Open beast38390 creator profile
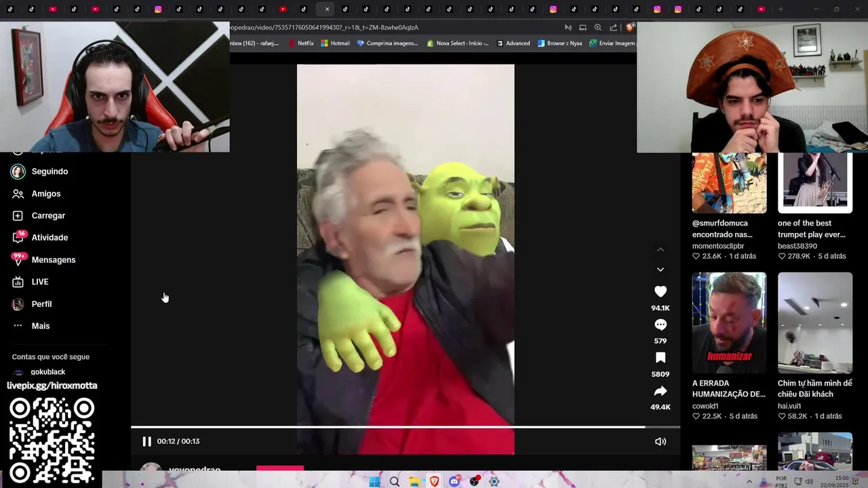This screenshot has height=488, width=868. click(x=797, y=246)
